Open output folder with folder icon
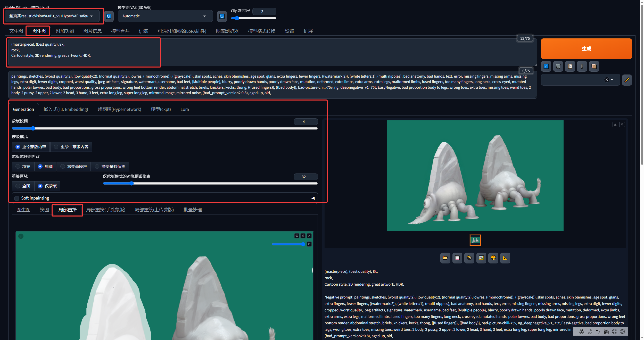The height and width of the screenshot is (340, 644). (x=445, y=258)
